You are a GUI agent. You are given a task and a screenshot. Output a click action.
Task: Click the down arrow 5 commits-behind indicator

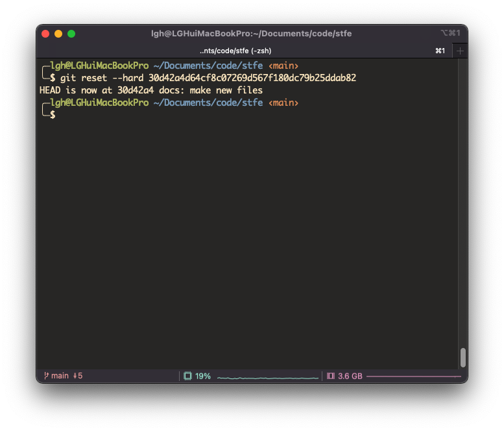tap(78, 376)
